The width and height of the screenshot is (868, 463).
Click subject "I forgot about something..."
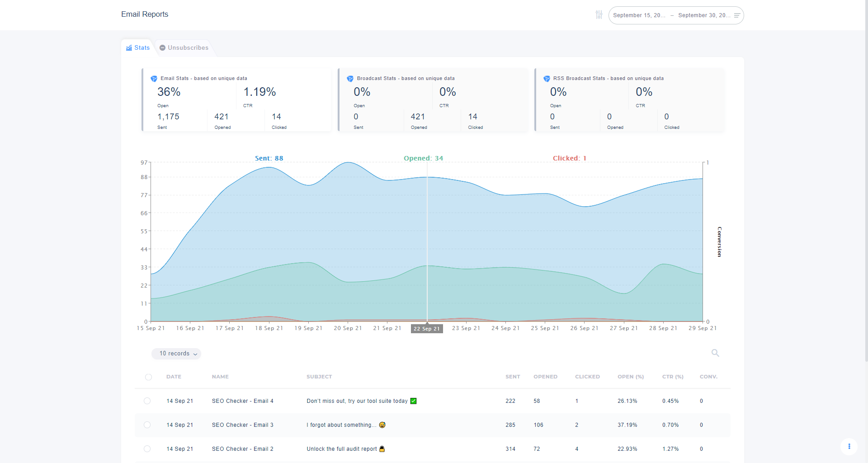coord(341,425)
